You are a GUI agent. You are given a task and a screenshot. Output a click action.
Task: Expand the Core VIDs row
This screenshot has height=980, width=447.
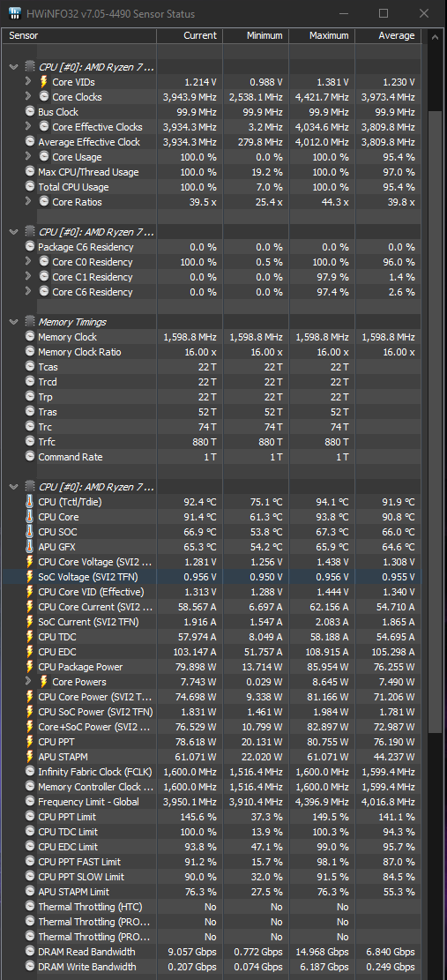click(x=27, y=82)
